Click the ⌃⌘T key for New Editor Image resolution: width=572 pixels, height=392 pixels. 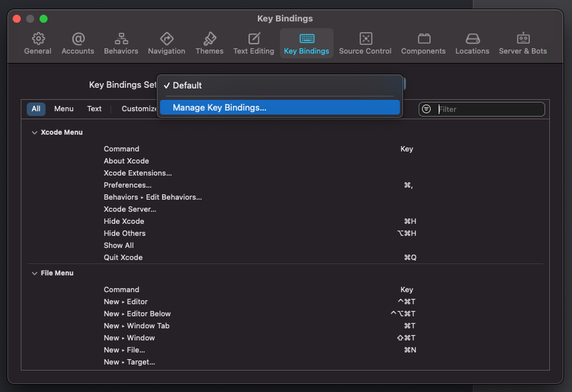click(x=407, y=302)
